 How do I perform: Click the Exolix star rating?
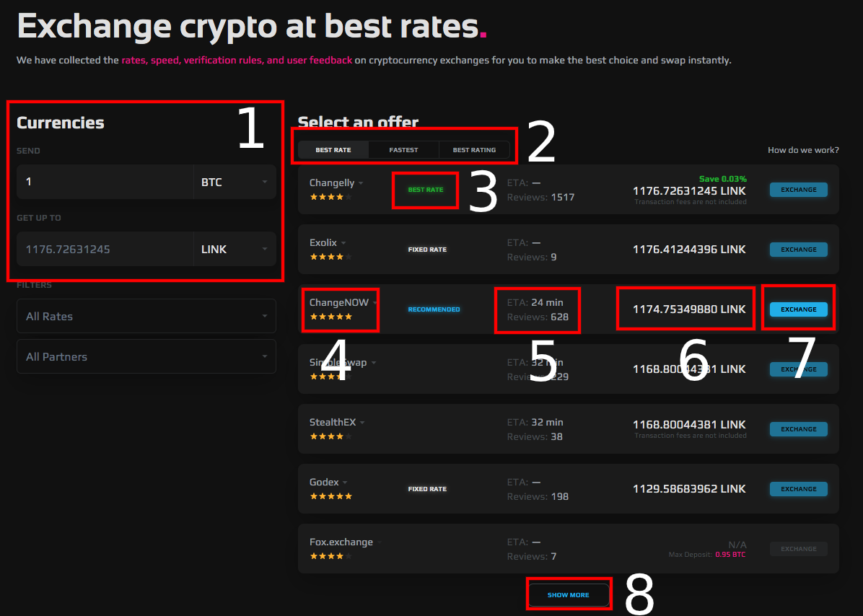click(x=330, y=257)
